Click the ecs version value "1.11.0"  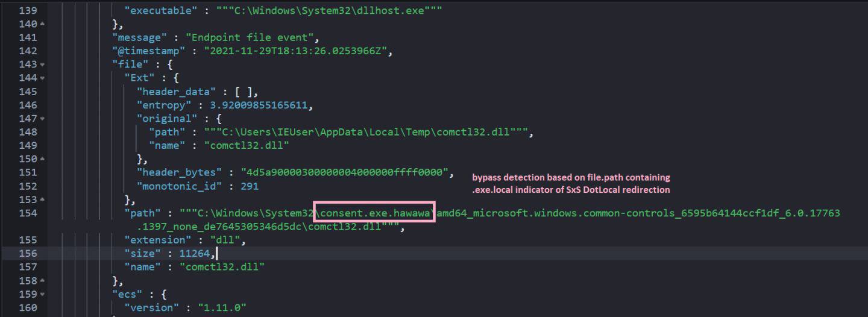(222, 308)
